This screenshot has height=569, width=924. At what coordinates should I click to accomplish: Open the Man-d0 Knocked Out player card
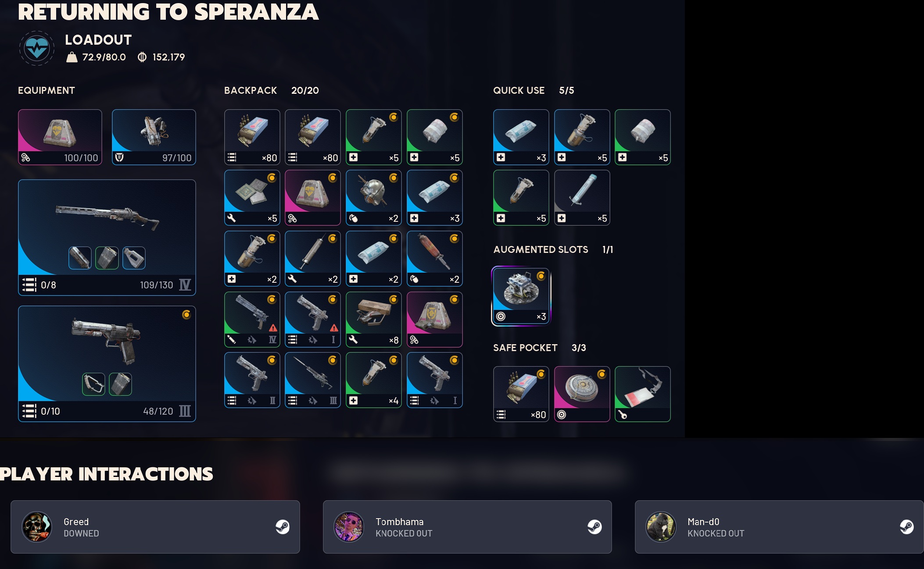pyautogui.click(x=779, y=526)
